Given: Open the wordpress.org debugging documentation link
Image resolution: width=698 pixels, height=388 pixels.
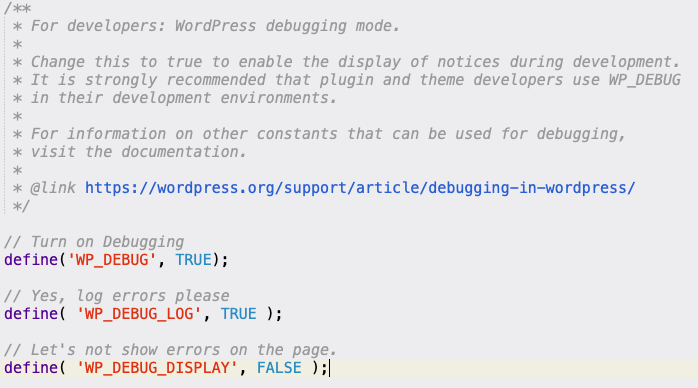Looking at the screenshot, I should [360, 188].
